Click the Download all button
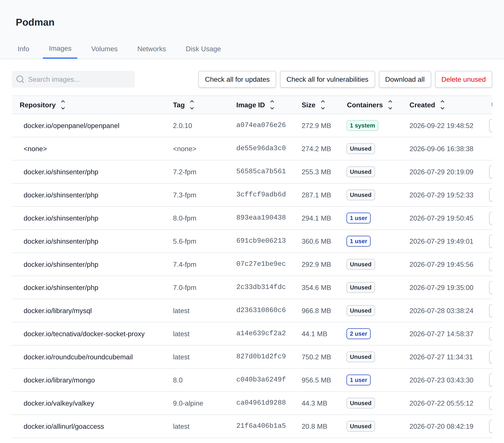504x443 pixels. click(x=405, y=79)
